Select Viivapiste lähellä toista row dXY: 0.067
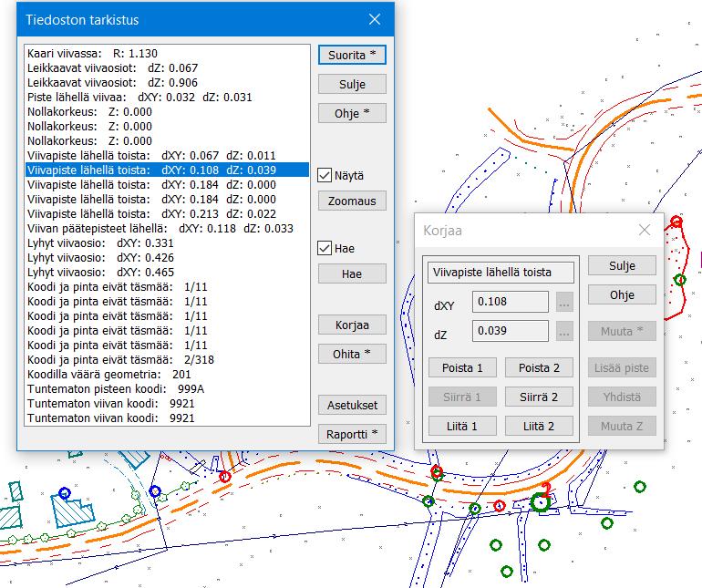Image resolution: width=702 pixels, height=588 pixels. 167,155
